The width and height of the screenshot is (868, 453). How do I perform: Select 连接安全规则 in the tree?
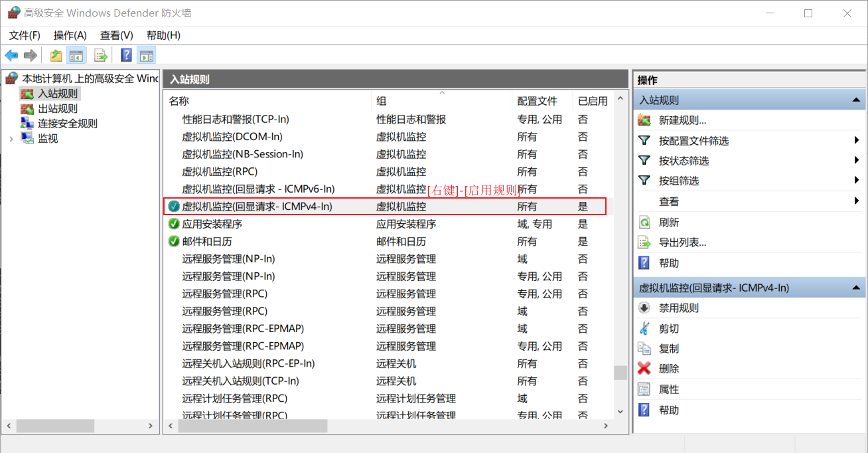pyautogui.click(x=68, y=123)
